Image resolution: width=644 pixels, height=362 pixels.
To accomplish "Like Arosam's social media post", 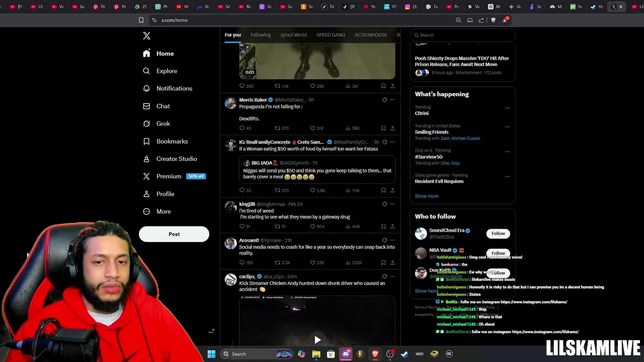I will pyautogui.click(x=317, y=262).
